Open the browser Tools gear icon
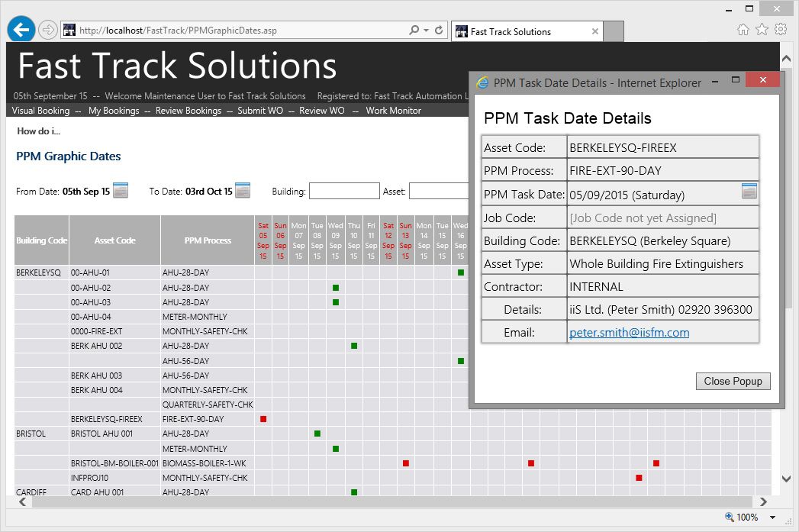Viewport: 799px width, 532px height. click(x=780, y=30)
